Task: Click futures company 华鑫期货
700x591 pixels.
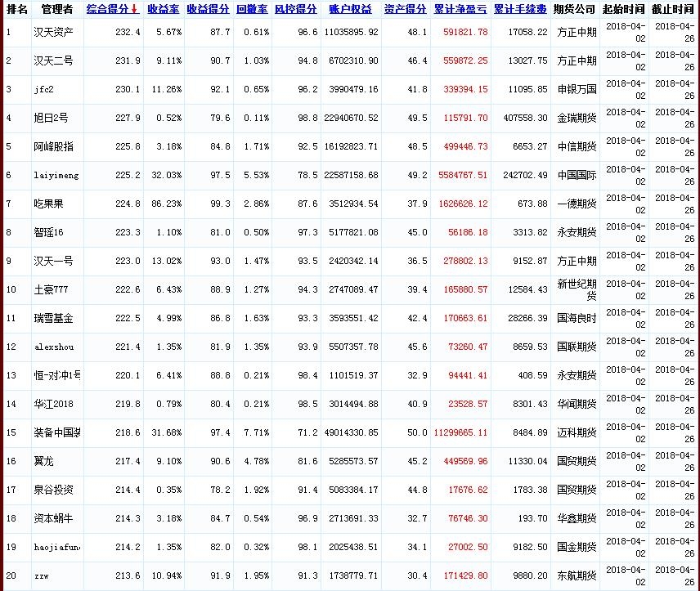Action: (577, 518)
